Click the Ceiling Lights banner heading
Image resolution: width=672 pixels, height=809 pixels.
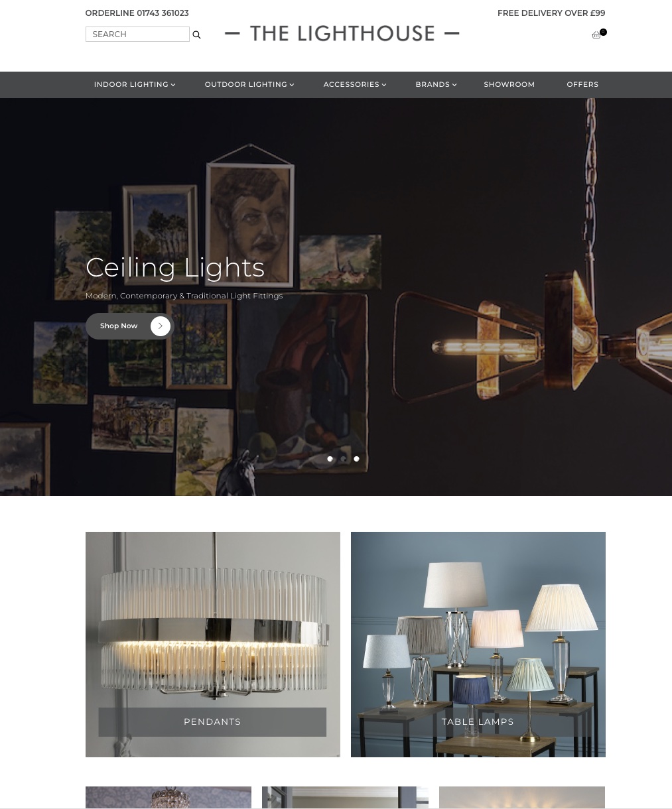175,267
